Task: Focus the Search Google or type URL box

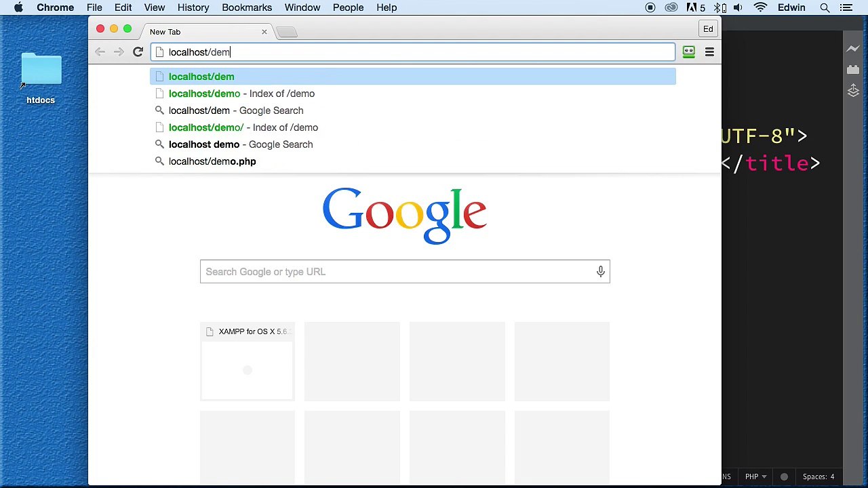Action: pyautogui.click(x=405, y=272)
